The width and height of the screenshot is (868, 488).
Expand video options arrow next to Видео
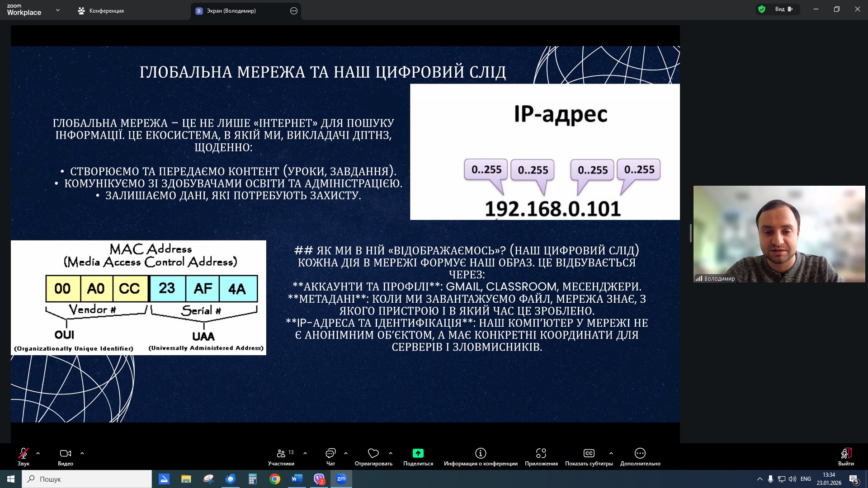tap(82, 453)
